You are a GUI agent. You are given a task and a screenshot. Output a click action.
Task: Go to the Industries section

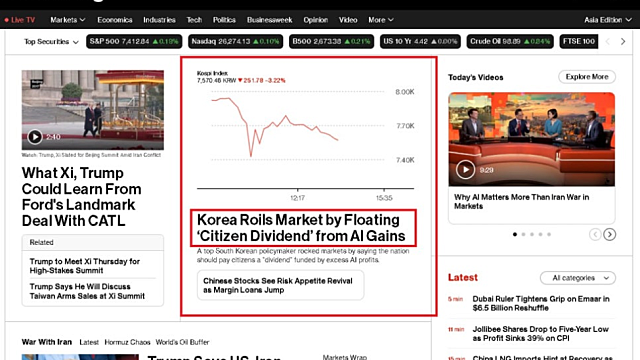tap(159, 20)
